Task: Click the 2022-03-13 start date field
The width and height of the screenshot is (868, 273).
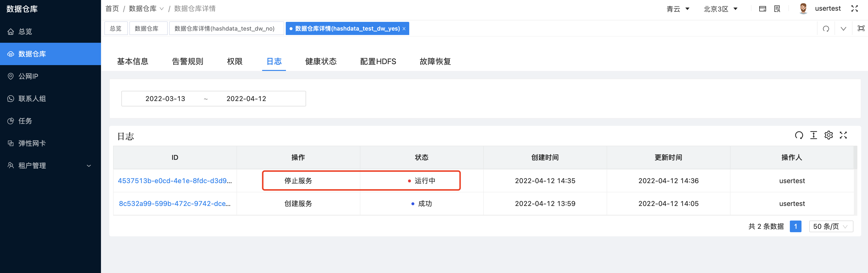Action: click(x=166, y=98)
